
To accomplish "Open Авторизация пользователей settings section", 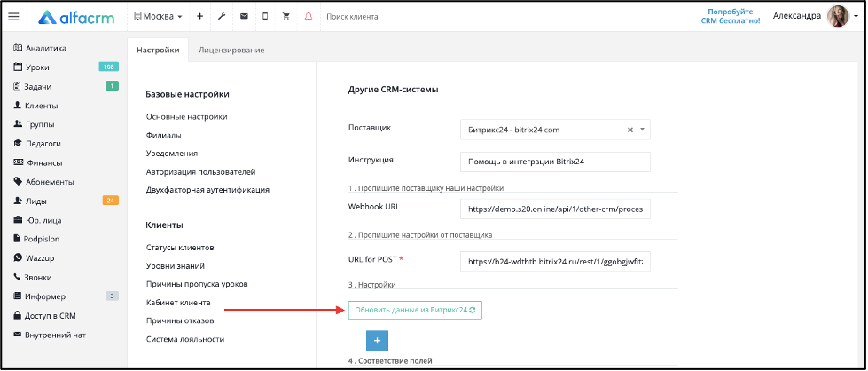I will click(200, 172).
